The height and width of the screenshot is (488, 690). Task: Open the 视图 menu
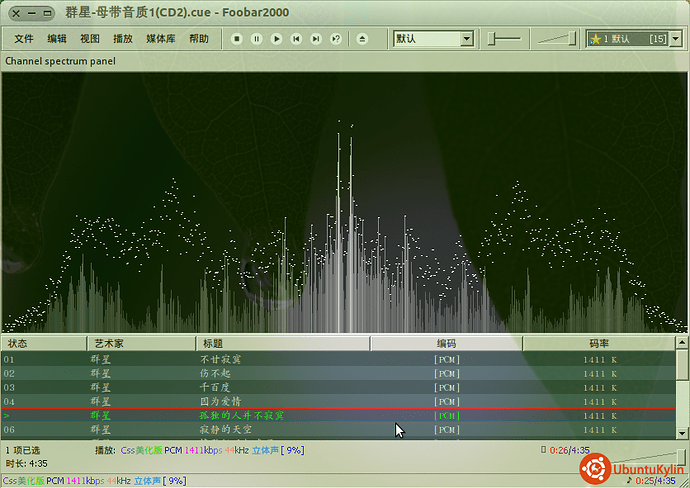pos(90,39)
